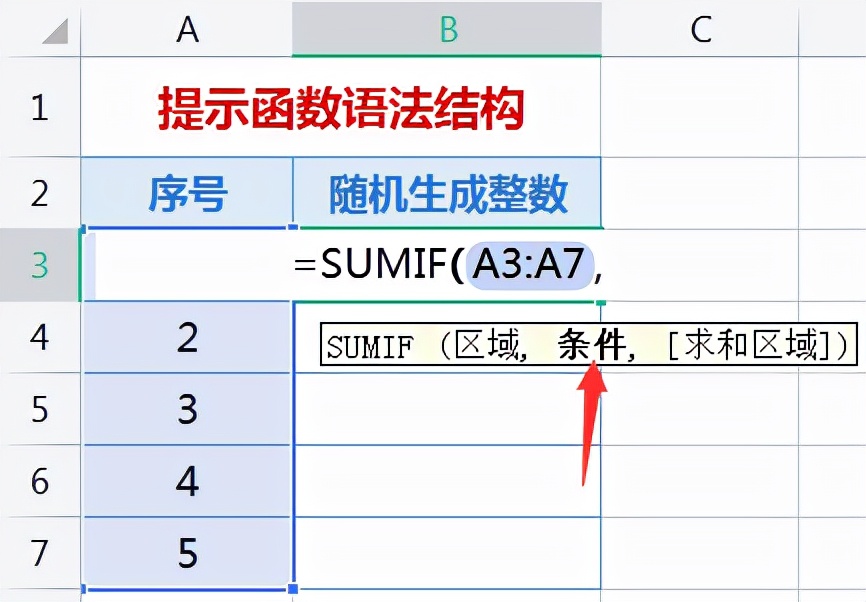This screenshot has height=602, width=866.
Task: Select row 4 header
Action: coord(39,337)
